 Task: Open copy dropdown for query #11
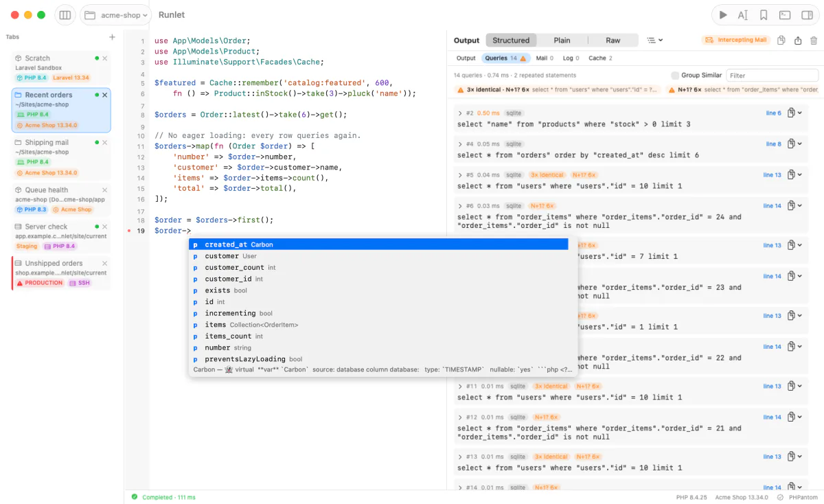(x=794, y=386)
